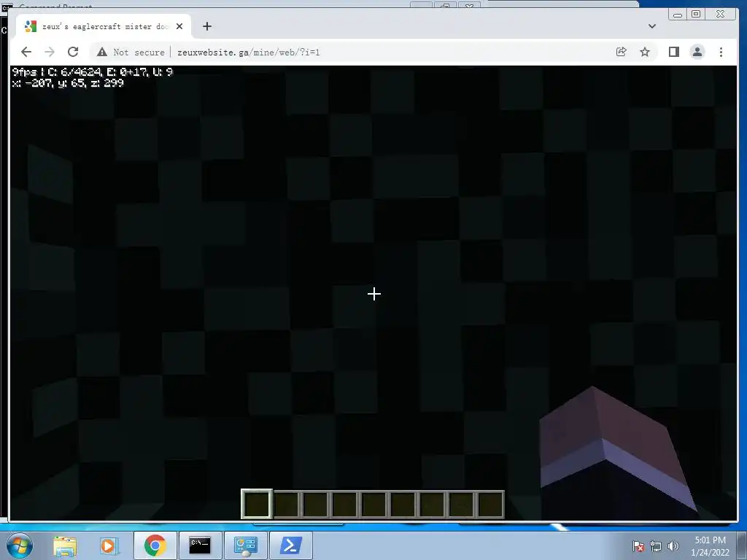
Task: Click the game crosshair
Action: [x=374, y=294]
